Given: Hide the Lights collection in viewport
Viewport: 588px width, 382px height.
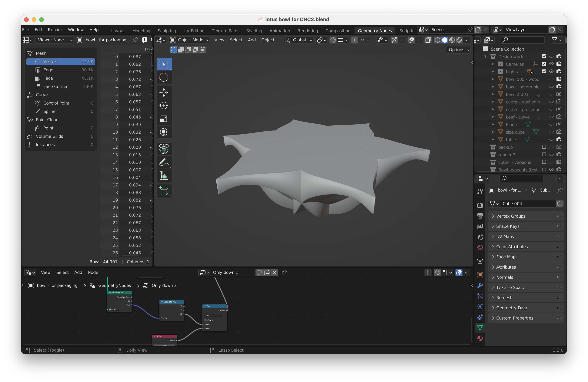Looking at the screenshot, I should click(x=551, y=71).
